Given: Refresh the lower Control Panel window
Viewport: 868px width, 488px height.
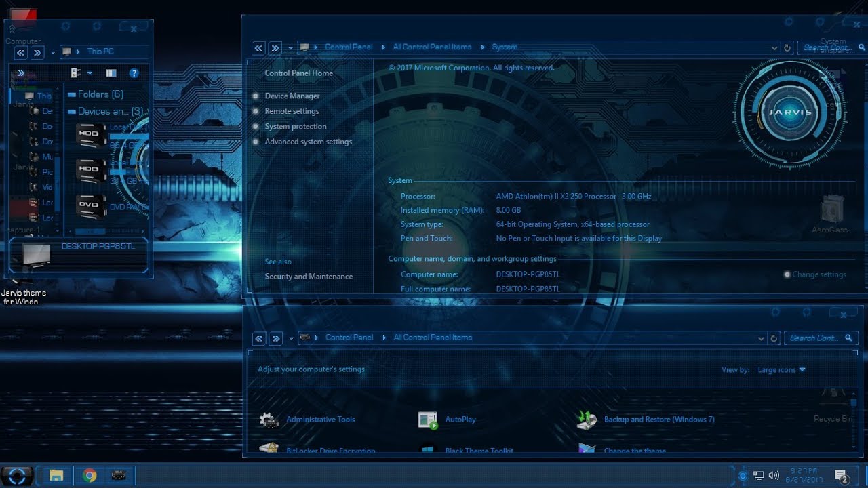Looking at the screenshot, I should coord(774,338).
